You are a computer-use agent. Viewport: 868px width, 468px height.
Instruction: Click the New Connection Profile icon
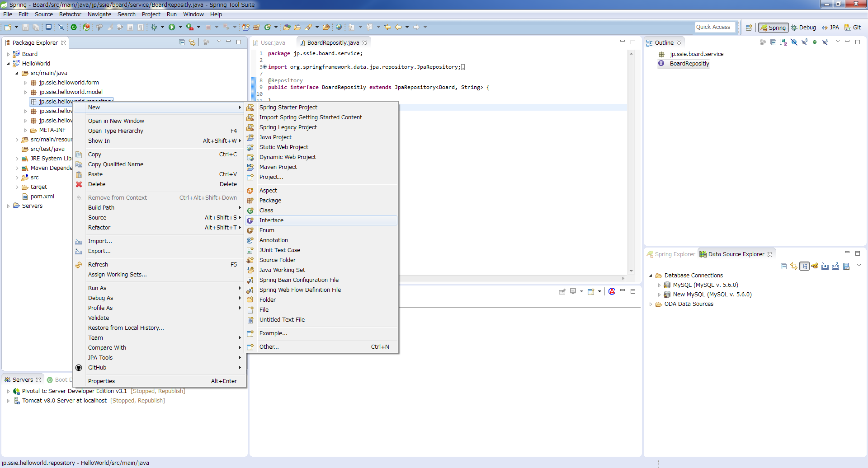[x=815, y=267]
